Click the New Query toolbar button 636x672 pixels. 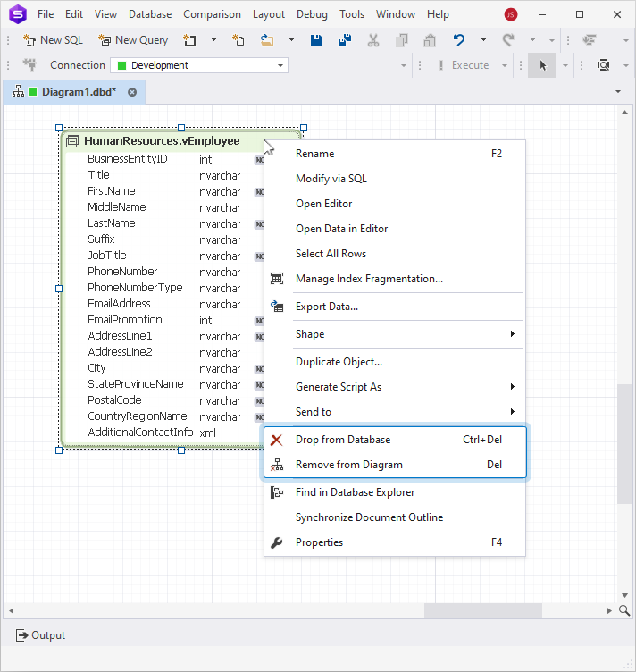coord(133,40)
